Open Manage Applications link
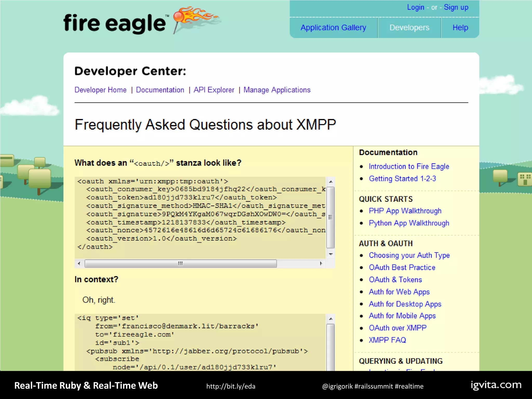This screenshot has width=532, height=399. point(277,90)
